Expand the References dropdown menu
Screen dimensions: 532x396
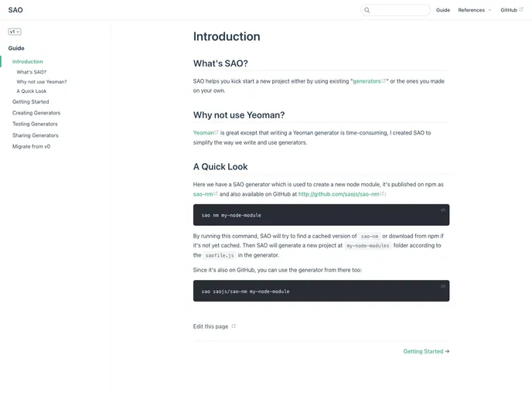click(x=474, y=10)
